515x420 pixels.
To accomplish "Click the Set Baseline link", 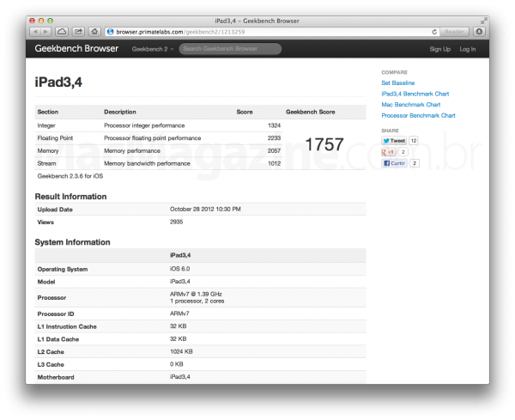I will (397, 82).
